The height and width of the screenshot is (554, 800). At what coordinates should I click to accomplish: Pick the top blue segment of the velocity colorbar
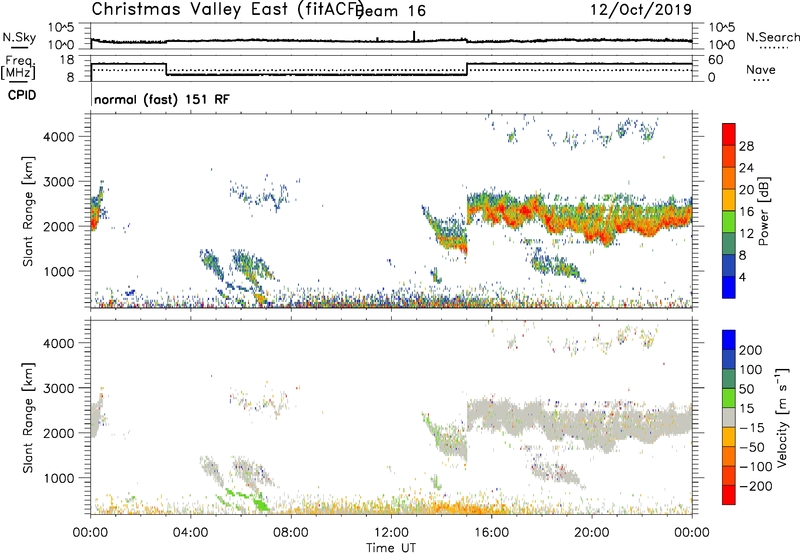(x=729, y=340)
